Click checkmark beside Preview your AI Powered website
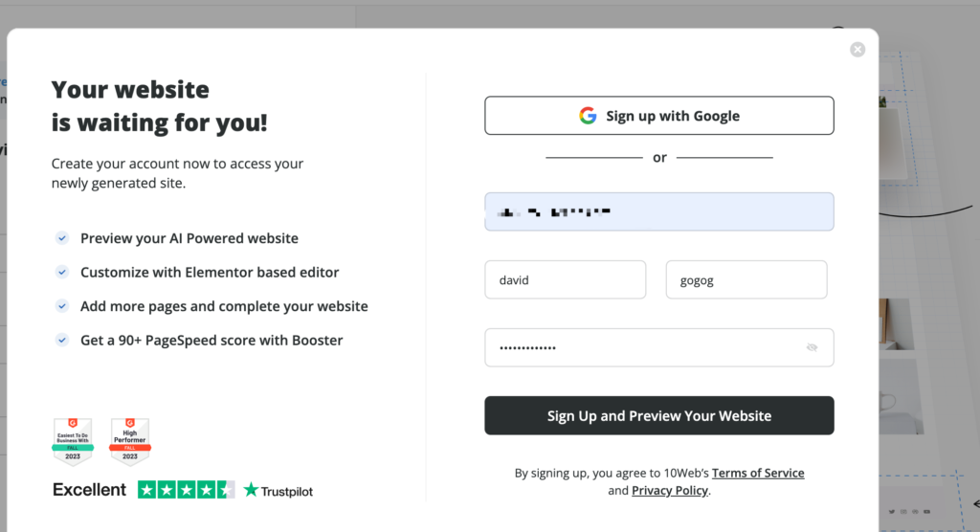 [62, 238]
